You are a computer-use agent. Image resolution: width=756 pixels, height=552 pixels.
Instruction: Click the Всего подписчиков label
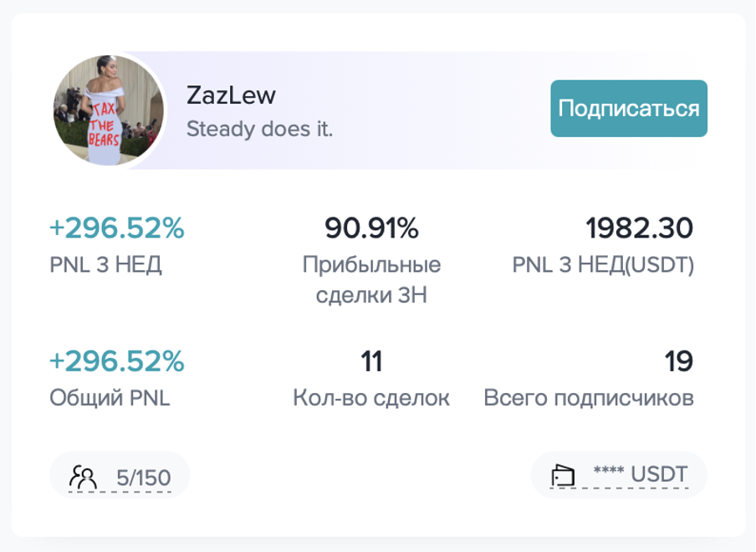tap(589, 398)
